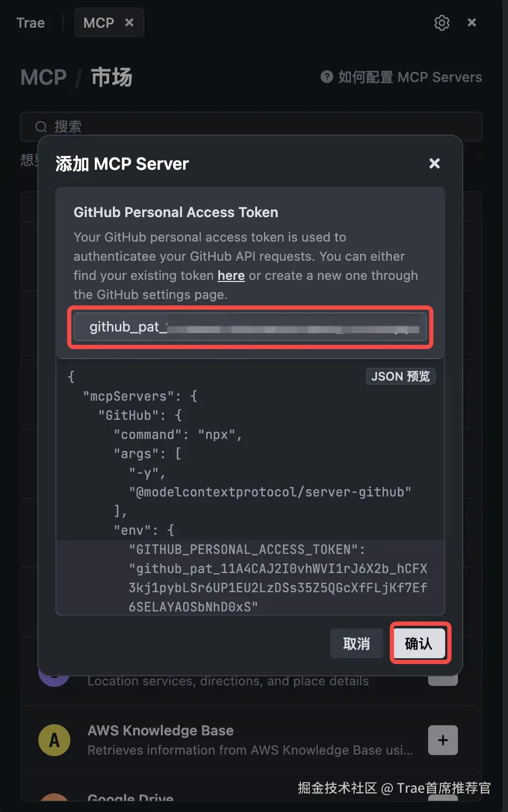Add AWS Knowledge Base with plus icon
508x812 pixels.
(443, 740)
